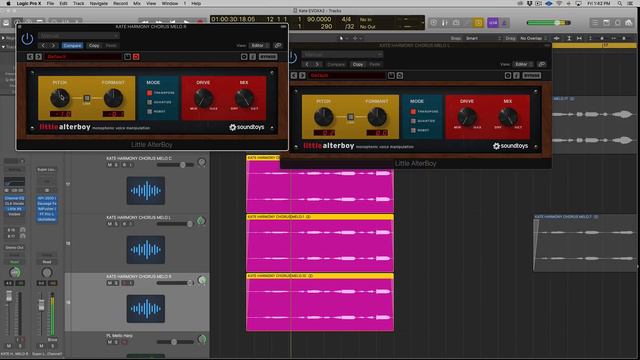This screenshot has height=360, width=640.
Task: Click Default preset name field in MELO R plugin
Action: point(83,57)
